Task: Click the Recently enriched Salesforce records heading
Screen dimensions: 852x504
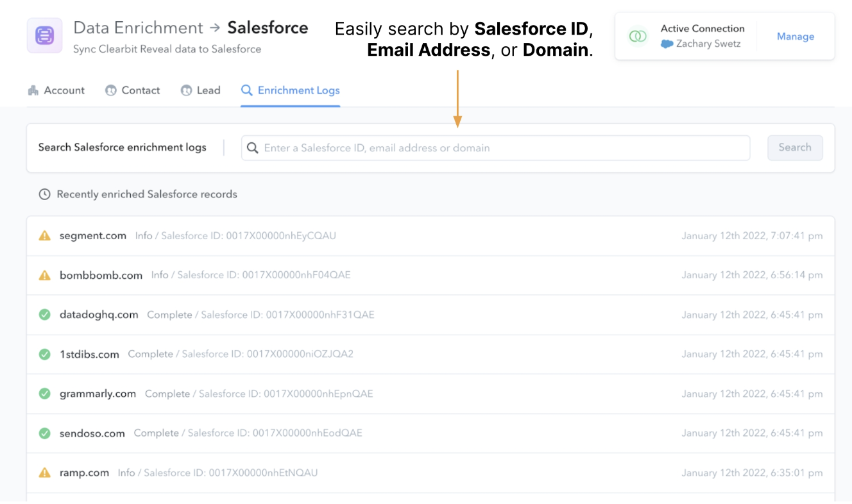Action: click(x=147, y=194)
